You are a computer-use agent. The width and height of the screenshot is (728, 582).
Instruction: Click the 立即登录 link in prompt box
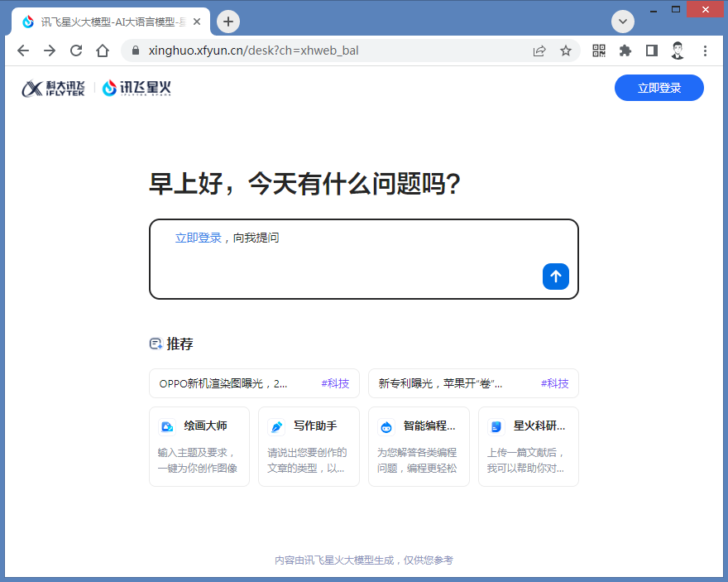point(199,238)
